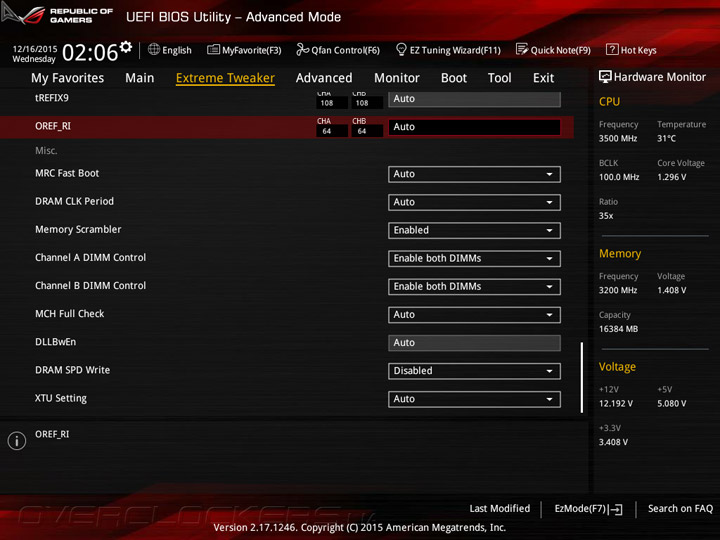
Task: Open the Tool tab
Action: click(x=500, y=78)
